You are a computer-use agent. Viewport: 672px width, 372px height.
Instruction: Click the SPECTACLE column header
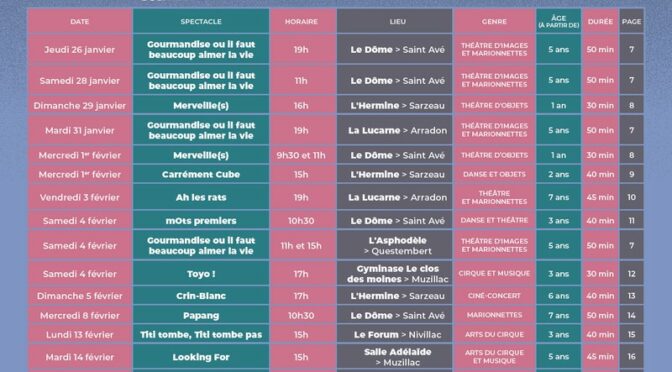(x=201, y=21)
